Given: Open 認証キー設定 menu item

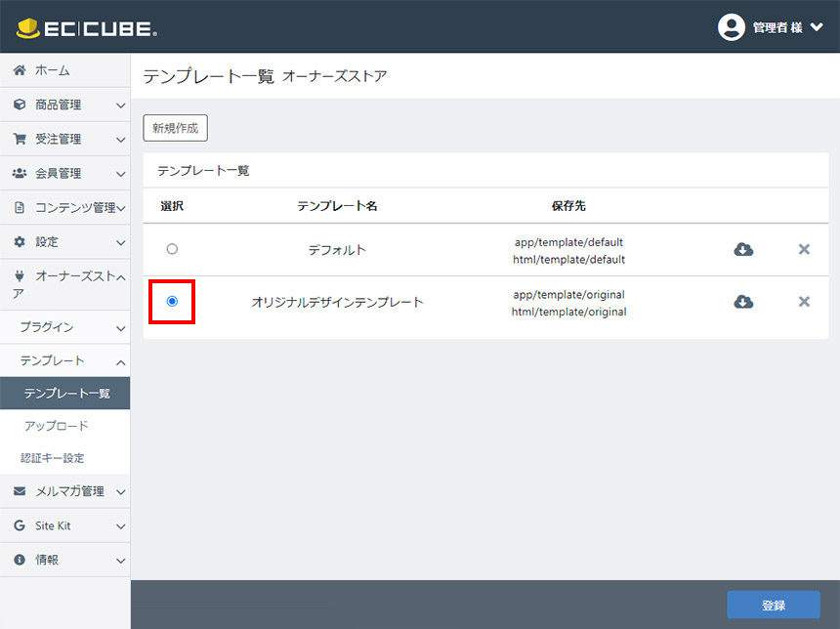Looking at the screenshot, I should tap(53, 458).
